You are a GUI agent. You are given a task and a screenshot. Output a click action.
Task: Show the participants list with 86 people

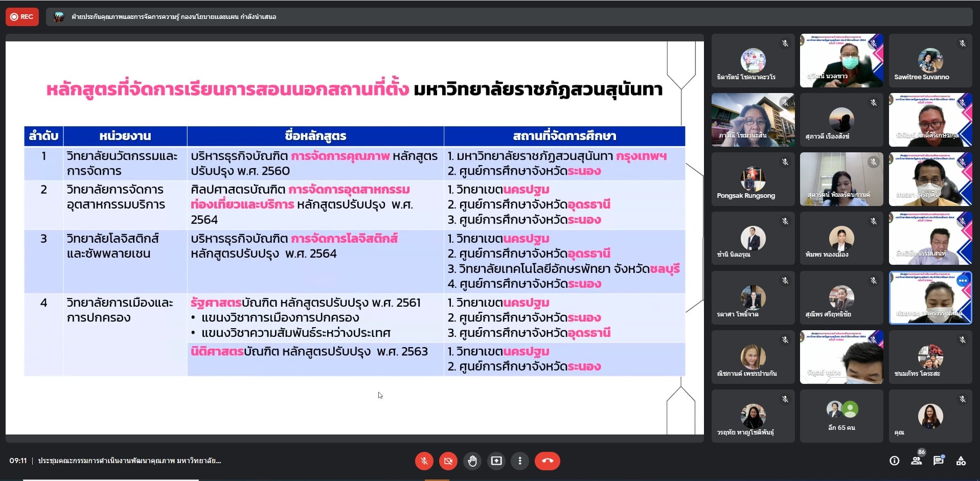(x=917, y=461)
